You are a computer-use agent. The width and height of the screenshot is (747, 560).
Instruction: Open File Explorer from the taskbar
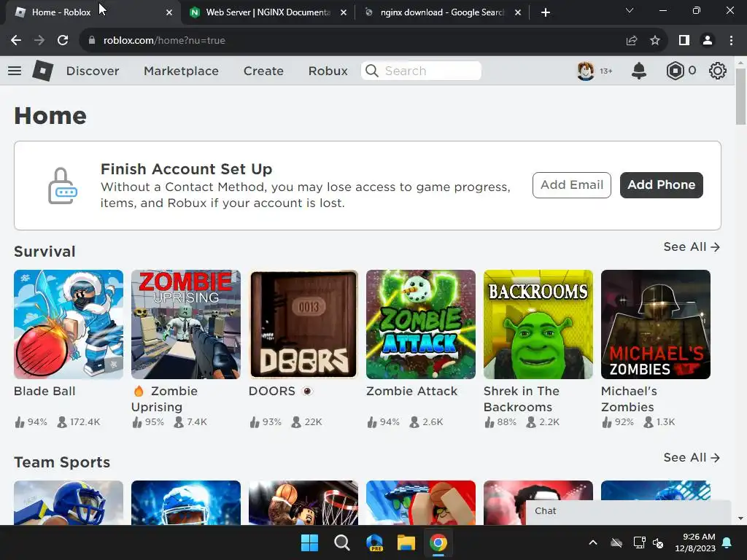coord(406,542)
